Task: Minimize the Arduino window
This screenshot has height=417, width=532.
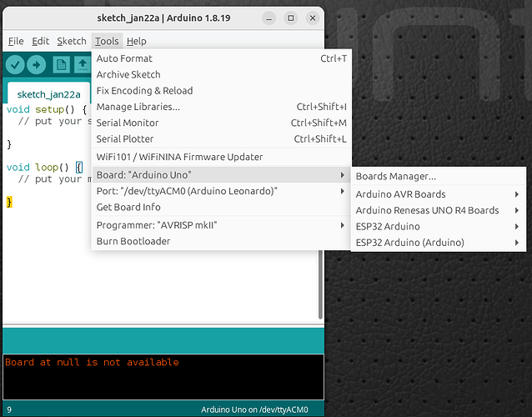Action: tap(269, 18)
